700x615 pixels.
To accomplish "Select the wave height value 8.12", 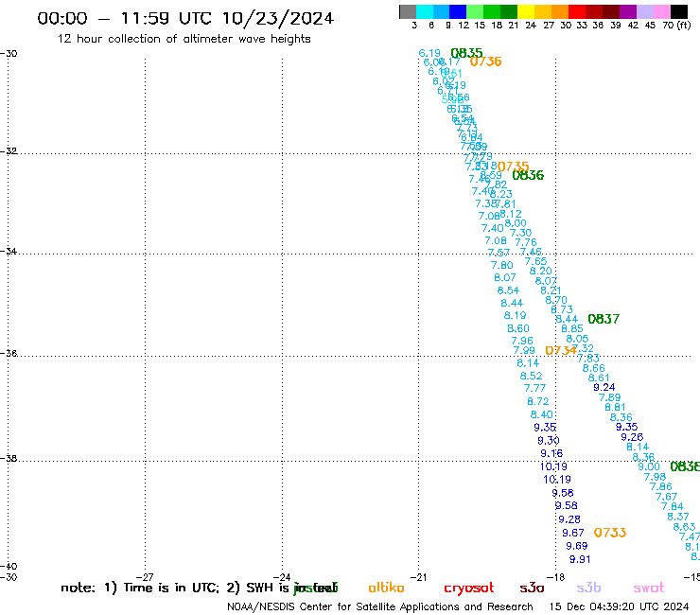I will point(511,214).
